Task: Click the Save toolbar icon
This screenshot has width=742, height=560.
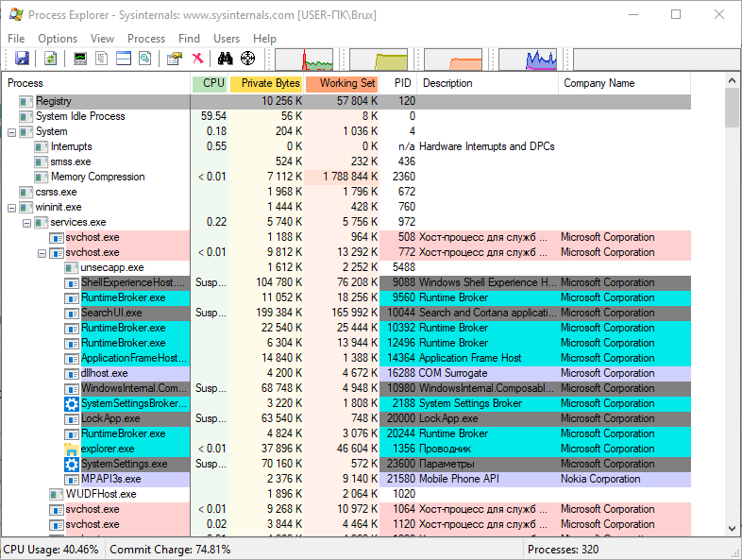Action: coord(22,59)
